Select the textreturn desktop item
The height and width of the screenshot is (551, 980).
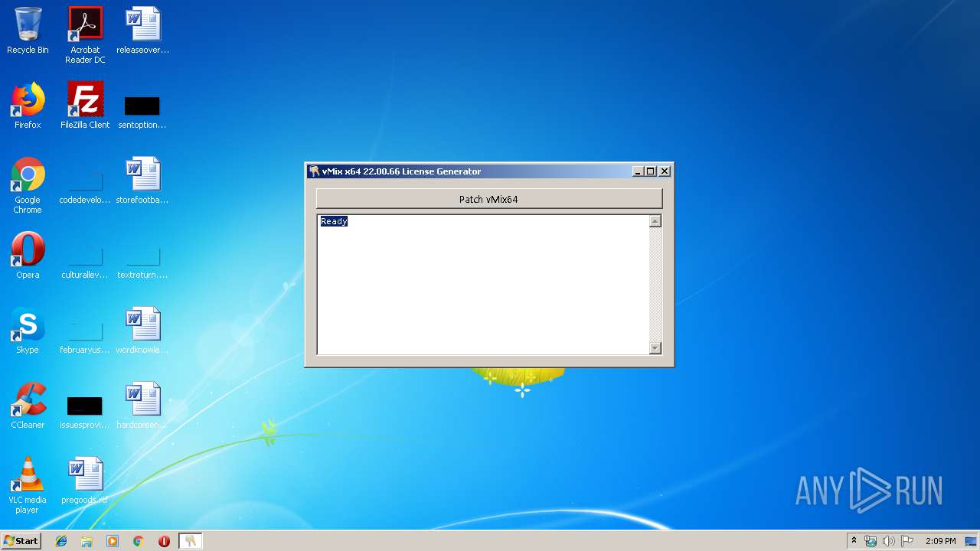point(142,262)
